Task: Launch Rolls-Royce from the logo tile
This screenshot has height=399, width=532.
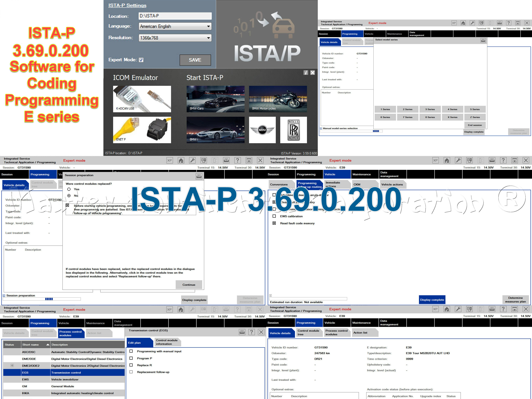Action: click(x=293, y=130)
